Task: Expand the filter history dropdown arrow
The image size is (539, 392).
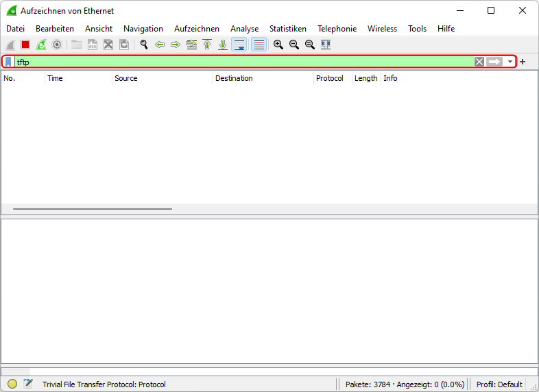Action: [510, 62]
